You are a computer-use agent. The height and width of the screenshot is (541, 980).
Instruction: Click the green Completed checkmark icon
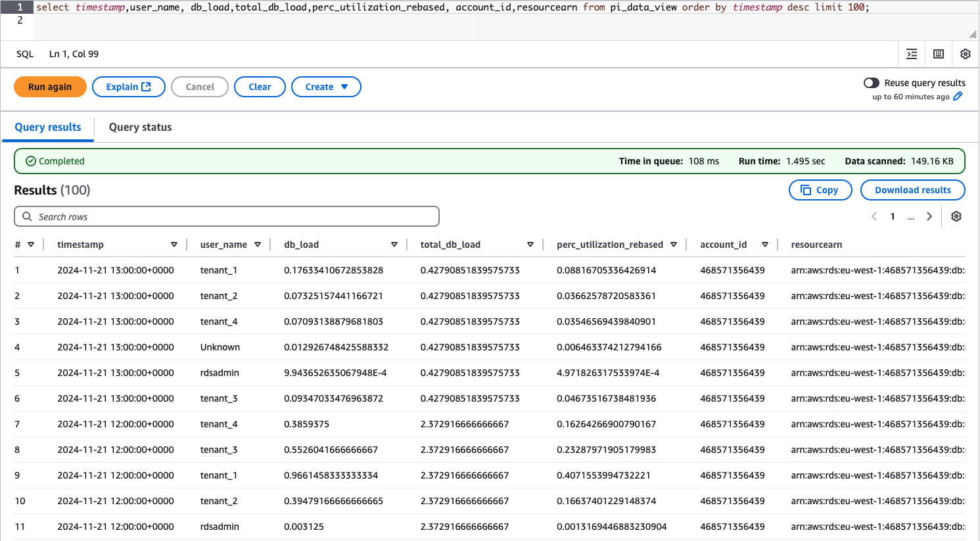coord(30,160)
